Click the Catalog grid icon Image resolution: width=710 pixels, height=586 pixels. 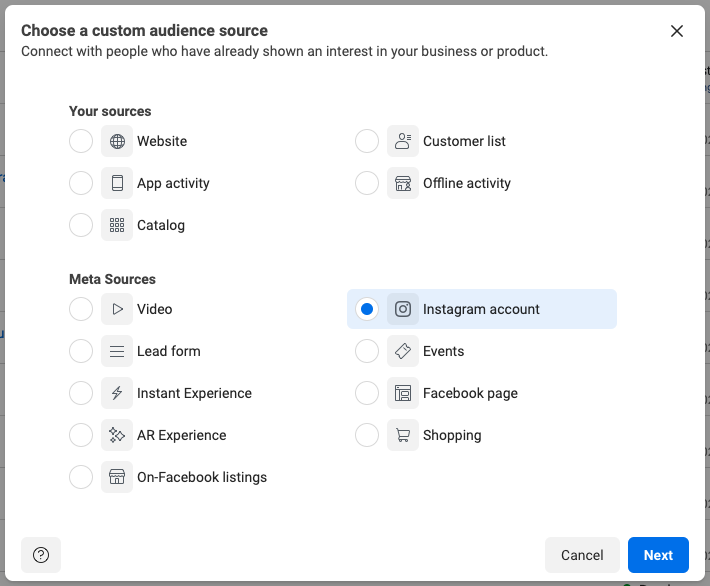[117, 225]
